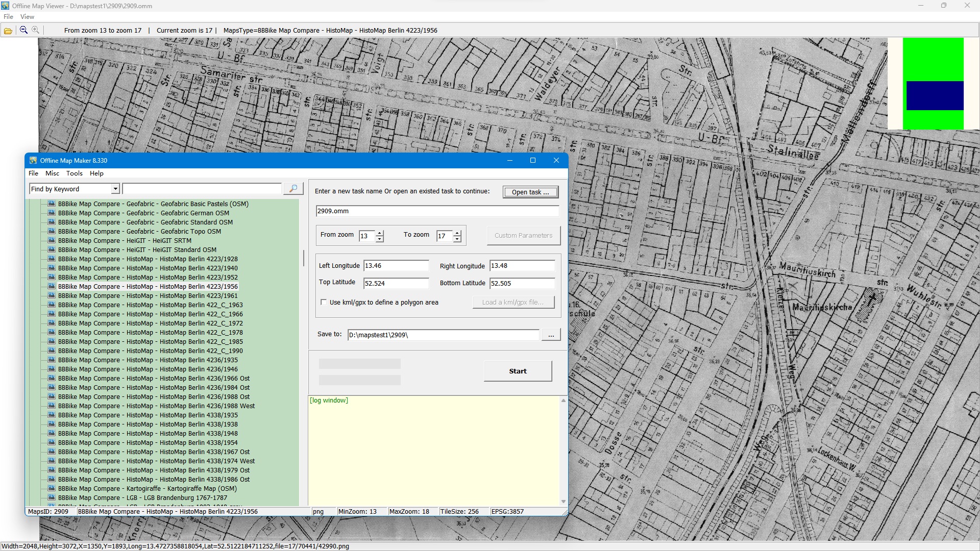Click the zoom in magnifier in Map Viewer

pyautogui.click(x=35, y=30)
